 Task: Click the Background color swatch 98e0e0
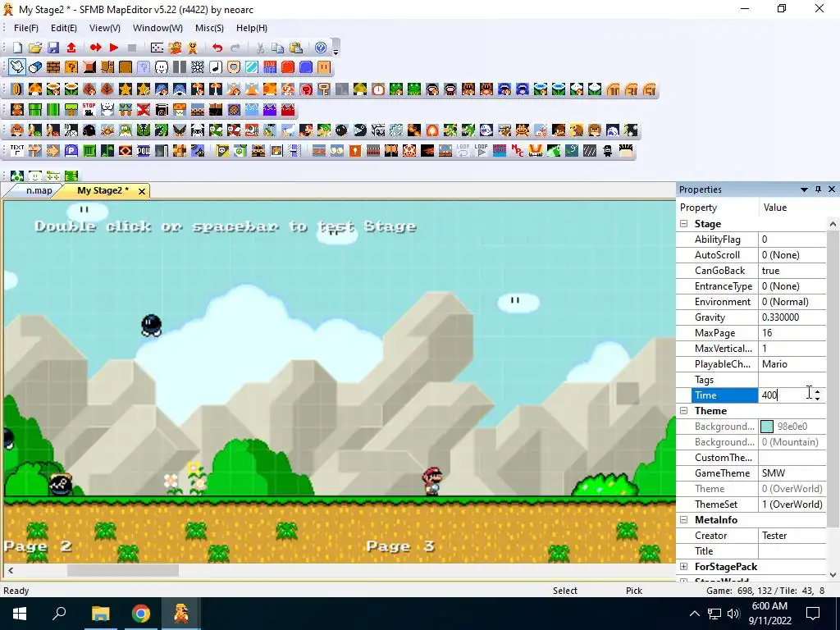click(767, 427)
